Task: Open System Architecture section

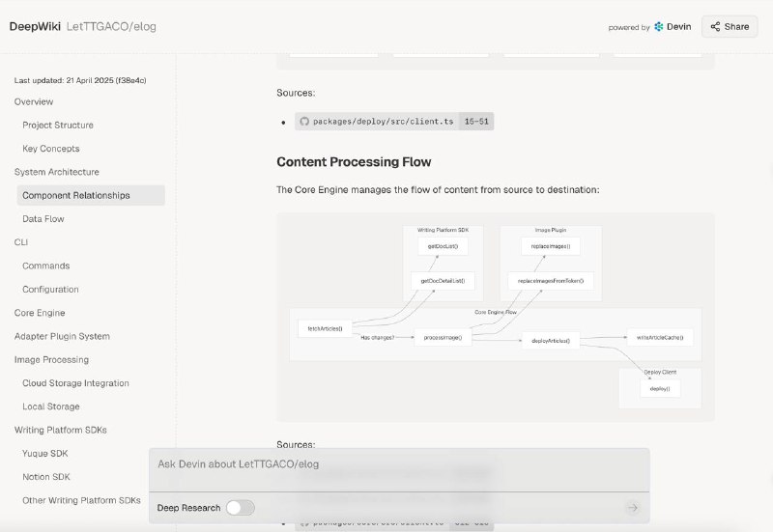Action: tap(57, 172)
